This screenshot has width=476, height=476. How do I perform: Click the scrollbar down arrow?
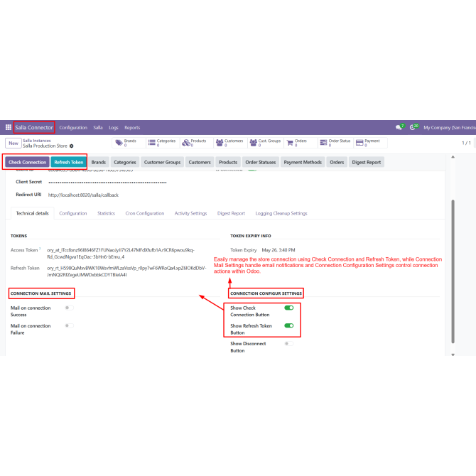point(453,355)
